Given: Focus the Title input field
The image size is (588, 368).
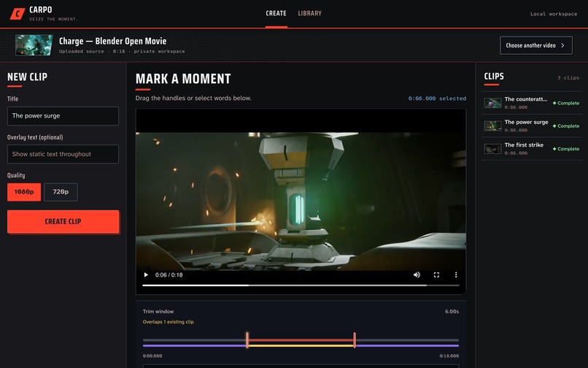Looking at the screenshot, I should tap(63, 116).
